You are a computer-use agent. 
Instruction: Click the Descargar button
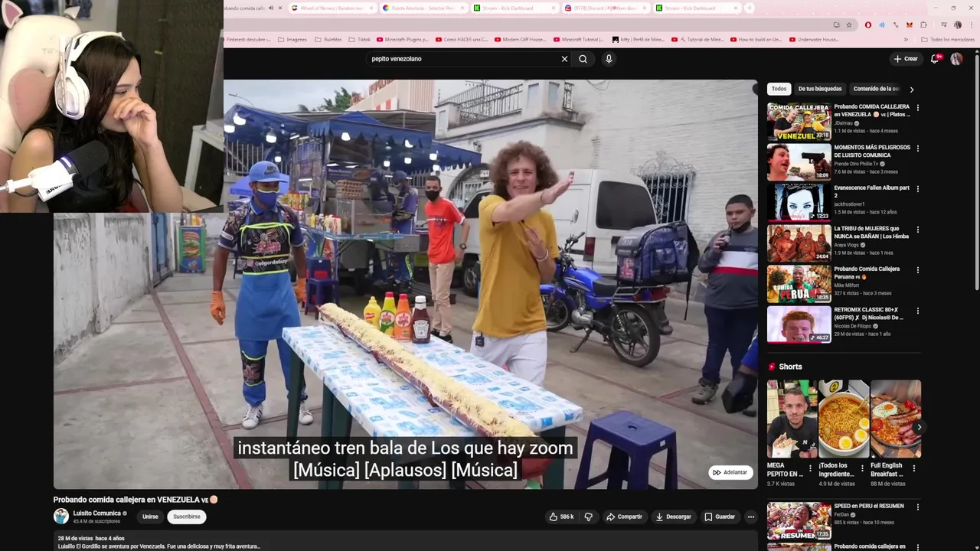click(x=674, y=517)
